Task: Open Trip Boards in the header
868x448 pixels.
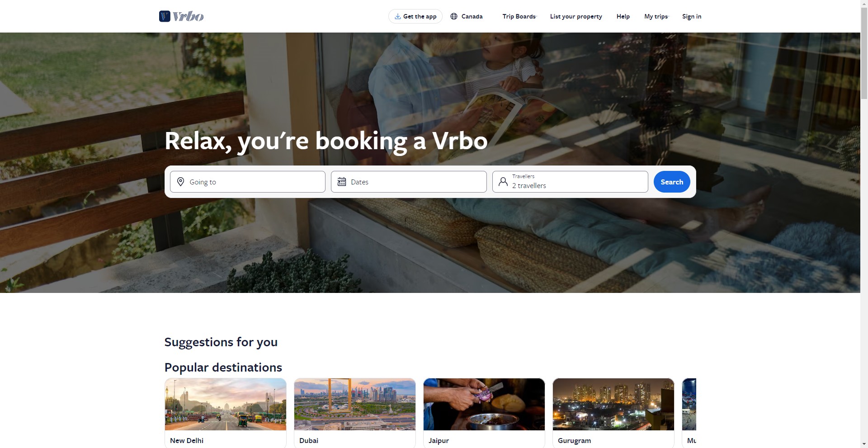Action: point(519,16)
